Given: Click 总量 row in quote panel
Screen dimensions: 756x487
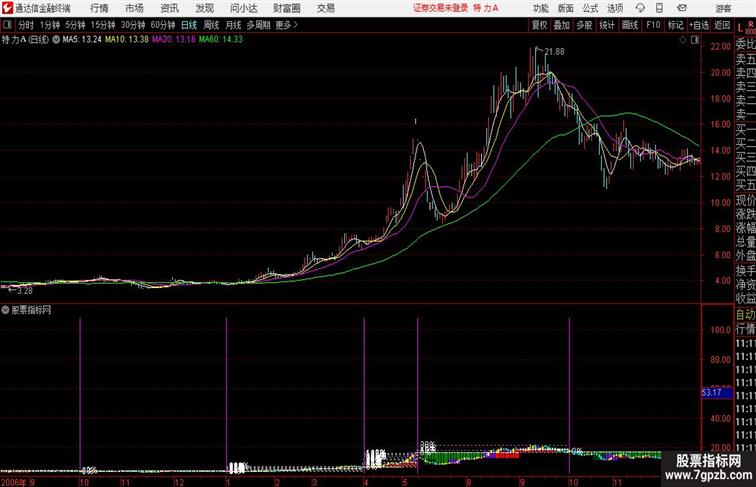Looking at the screenshot, I should (x=745, y=242).
